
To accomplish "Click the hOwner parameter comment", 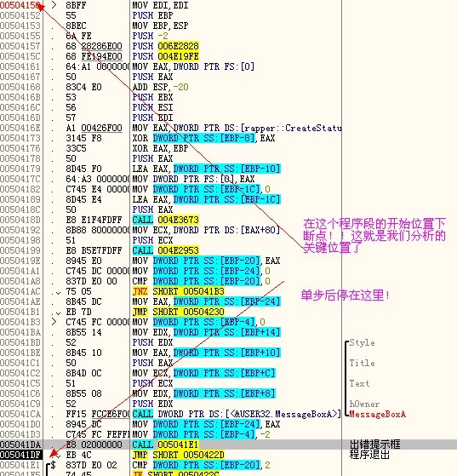I will point(364,404).
